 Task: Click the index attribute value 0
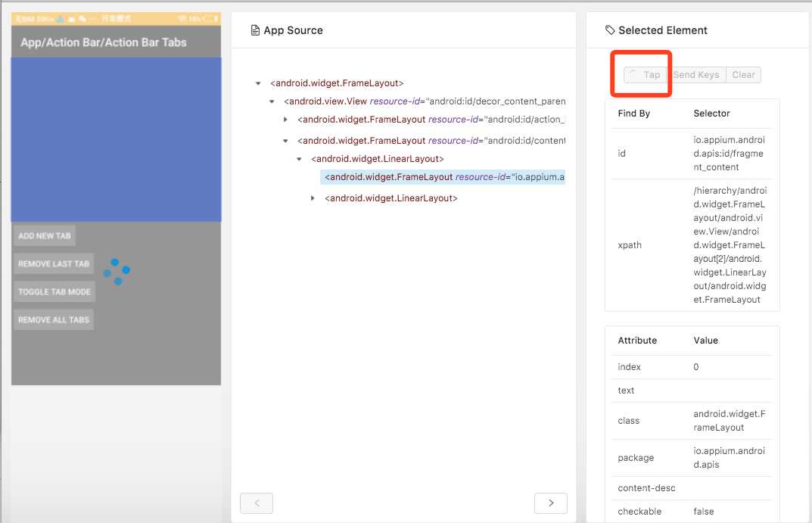point(696,366)
